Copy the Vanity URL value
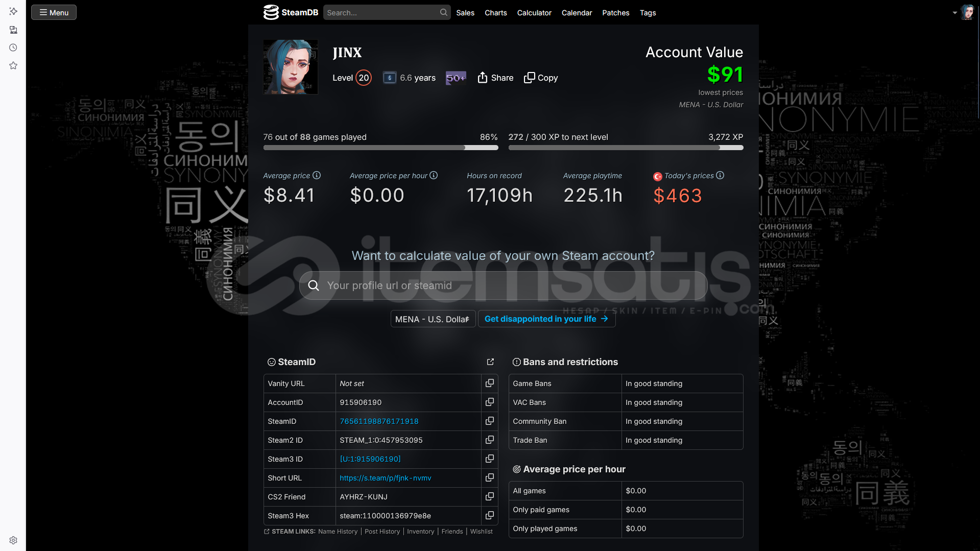 tap(489, 383)
